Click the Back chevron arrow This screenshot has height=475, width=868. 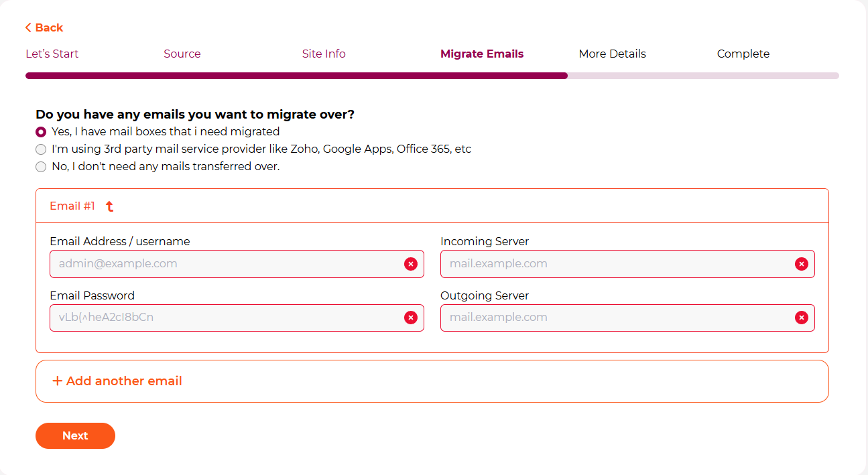tap(28, 27)
